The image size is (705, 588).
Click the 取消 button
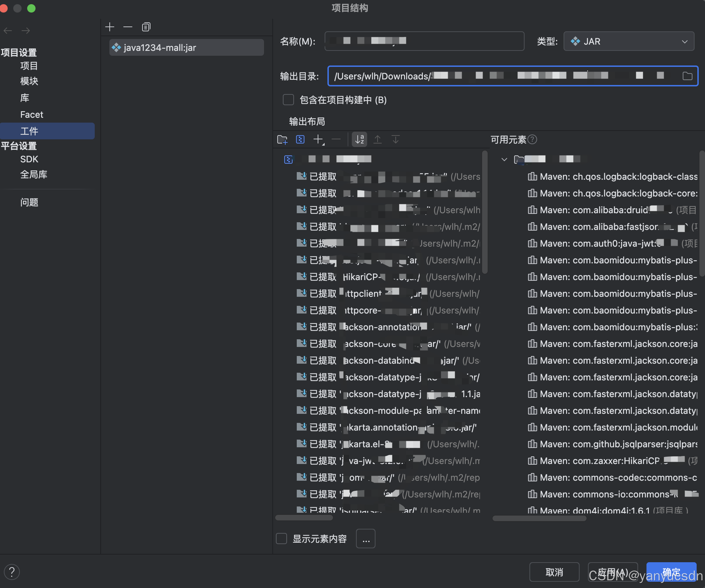554,572
